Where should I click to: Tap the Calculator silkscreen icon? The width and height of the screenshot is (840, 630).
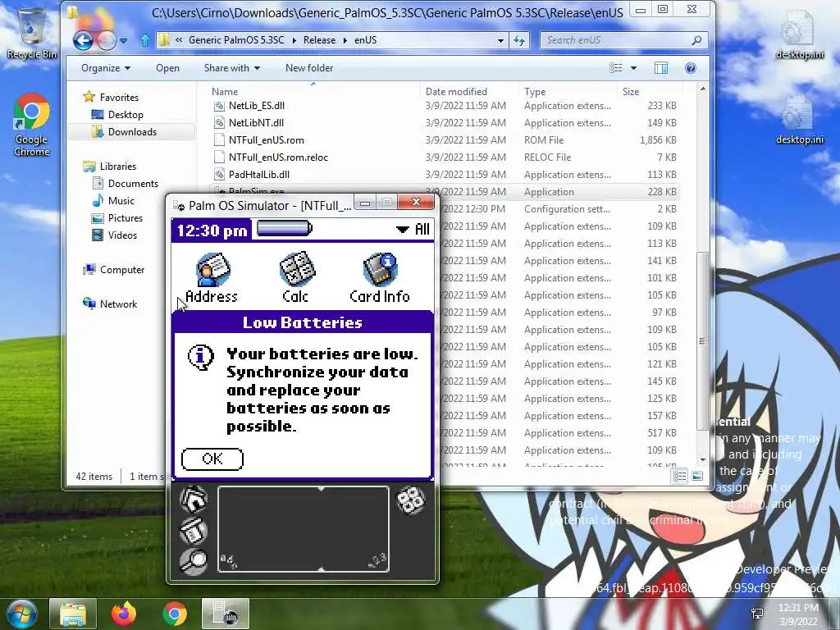tap(411, 500)
